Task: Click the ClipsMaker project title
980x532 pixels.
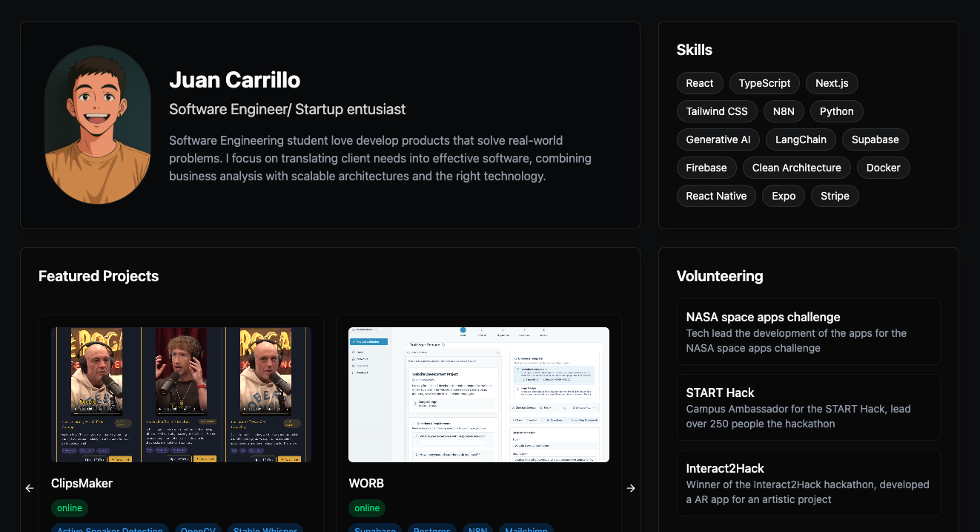Action: click(82, 483)
